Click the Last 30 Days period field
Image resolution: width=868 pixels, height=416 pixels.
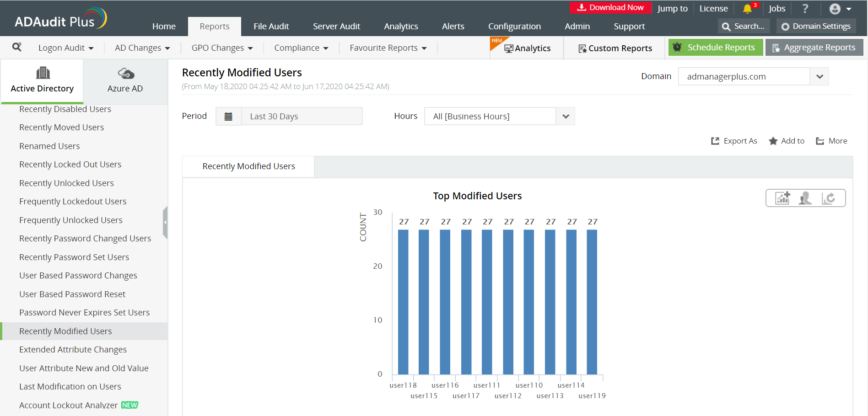[x=302, y=117]
